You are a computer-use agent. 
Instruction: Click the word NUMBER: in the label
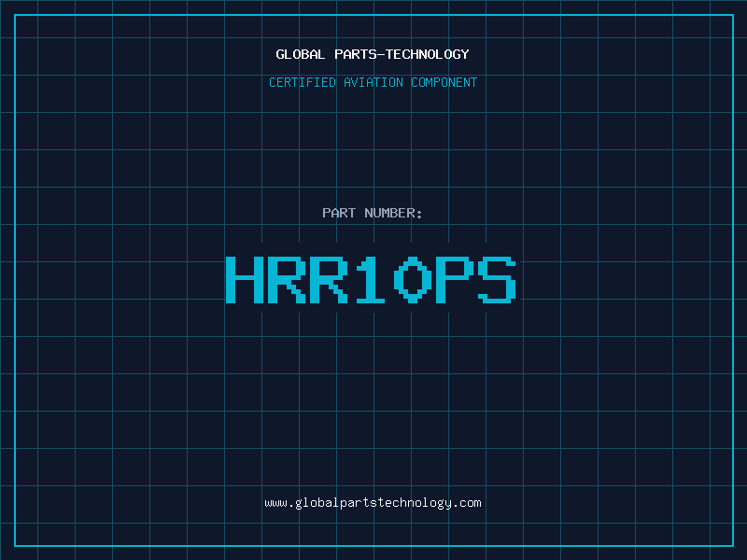point(393,213)
